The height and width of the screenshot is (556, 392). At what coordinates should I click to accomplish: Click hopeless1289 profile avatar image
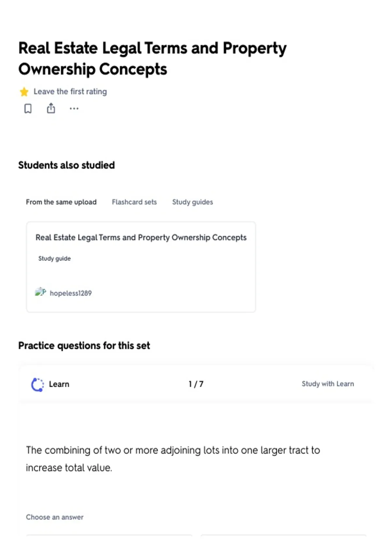pos(41,292)
